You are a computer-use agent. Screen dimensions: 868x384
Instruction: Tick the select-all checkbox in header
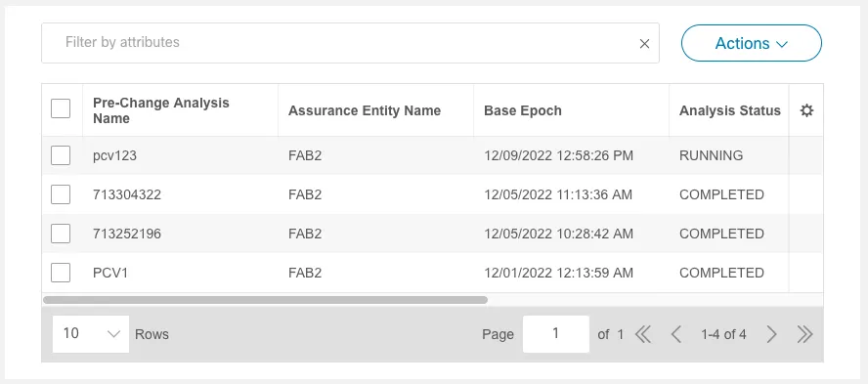click(x=61, y=108)
